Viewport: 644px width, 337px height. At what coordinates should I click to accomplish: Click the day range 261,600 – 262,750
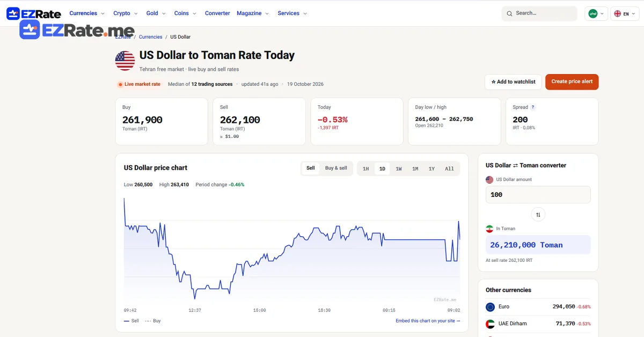[444, 119]
